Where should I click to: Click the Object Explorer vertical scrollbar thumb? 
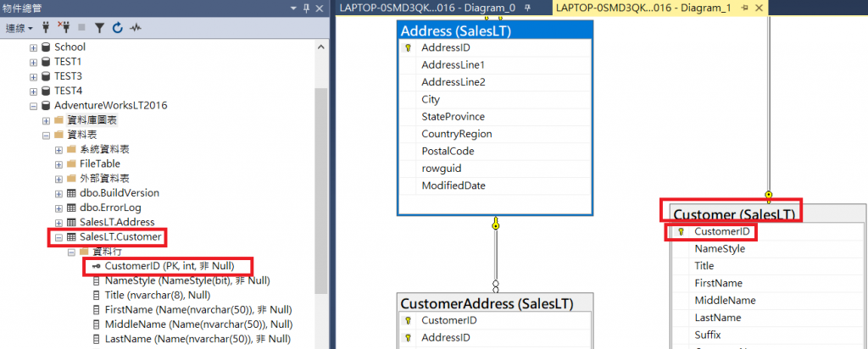(x=321, y=191)
